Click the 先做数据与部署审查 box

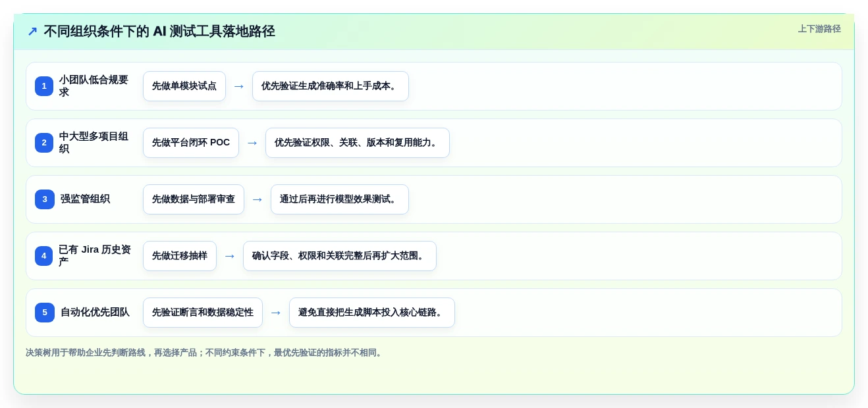click(194, 199)
